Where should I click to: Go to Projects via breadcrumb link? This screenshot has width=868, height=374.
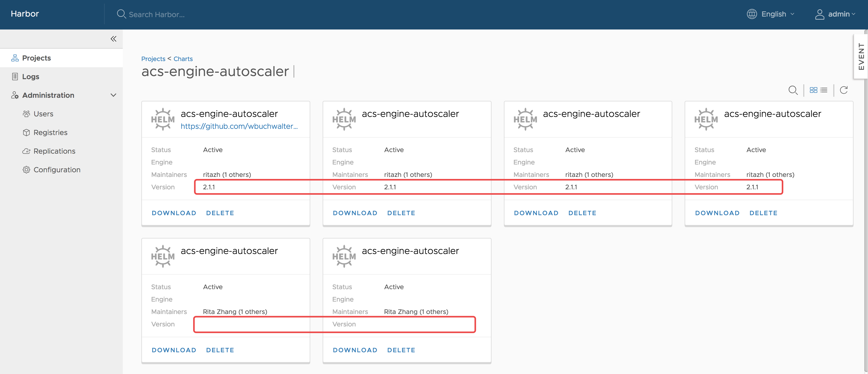[x=153, y=59]
